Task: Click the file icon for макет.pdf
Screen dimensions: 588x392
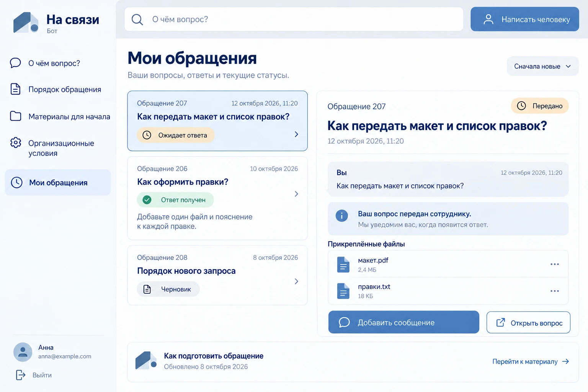Action: coord(343,265)
